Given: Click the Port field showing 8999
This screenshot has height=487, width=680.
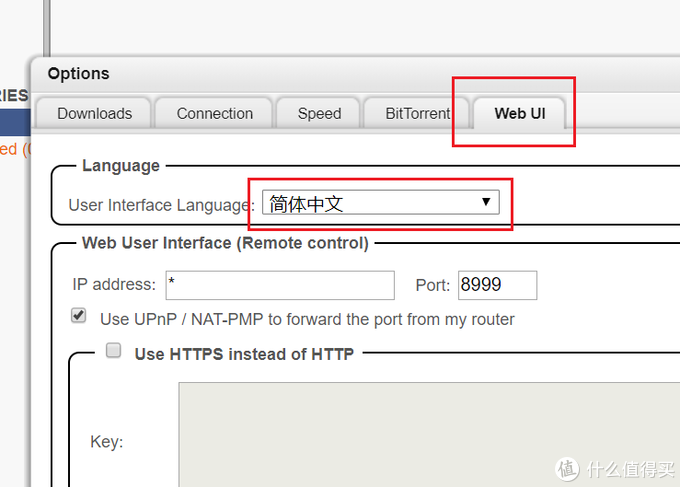Looking at the screenshot, I should click(x=497, y=285).
